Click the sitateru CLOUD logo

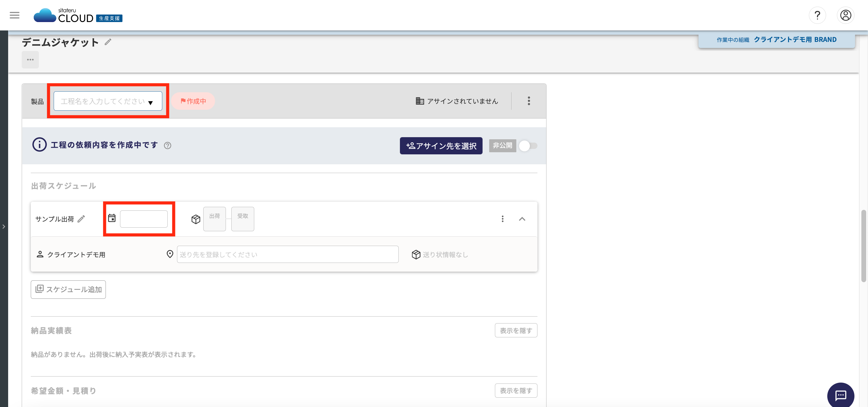point(63,15)
